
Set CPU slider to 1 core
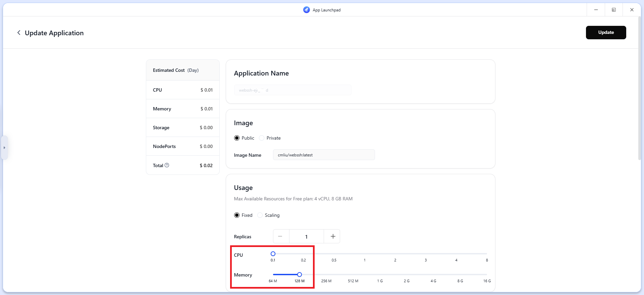[365, 254]
